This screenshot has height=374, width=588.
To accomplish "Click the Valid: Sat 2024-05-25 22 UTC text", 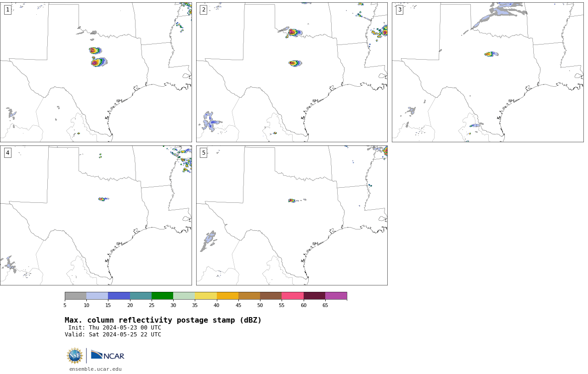I will click(x=113, y=335).
